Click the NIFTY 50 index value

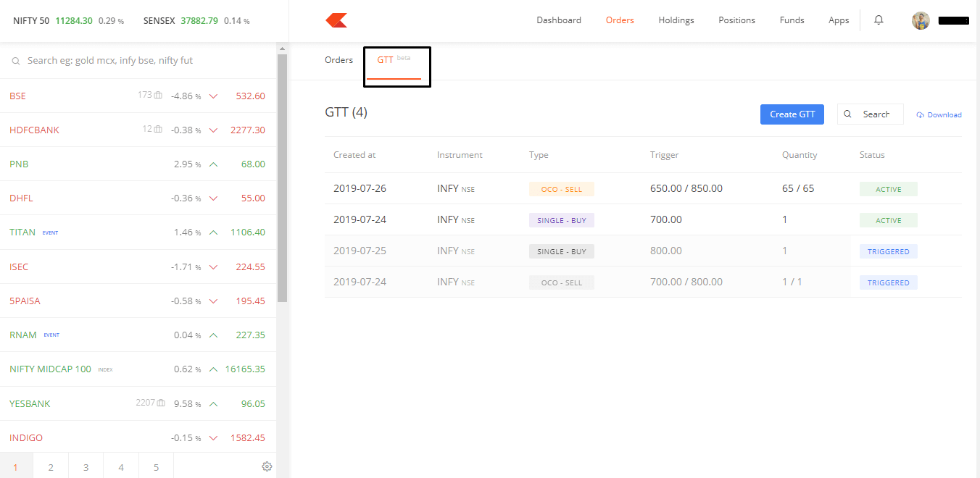point(74,20)
